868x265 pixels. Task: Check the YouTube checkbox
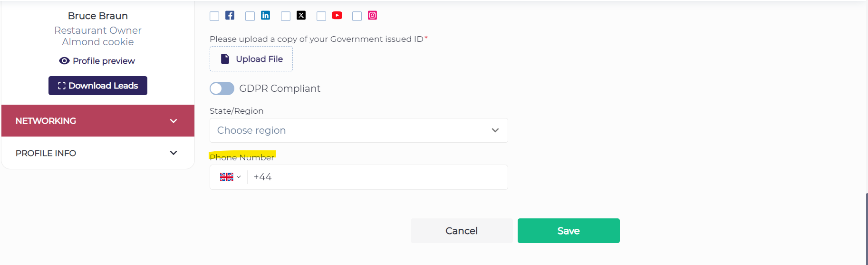click(321, 16)
